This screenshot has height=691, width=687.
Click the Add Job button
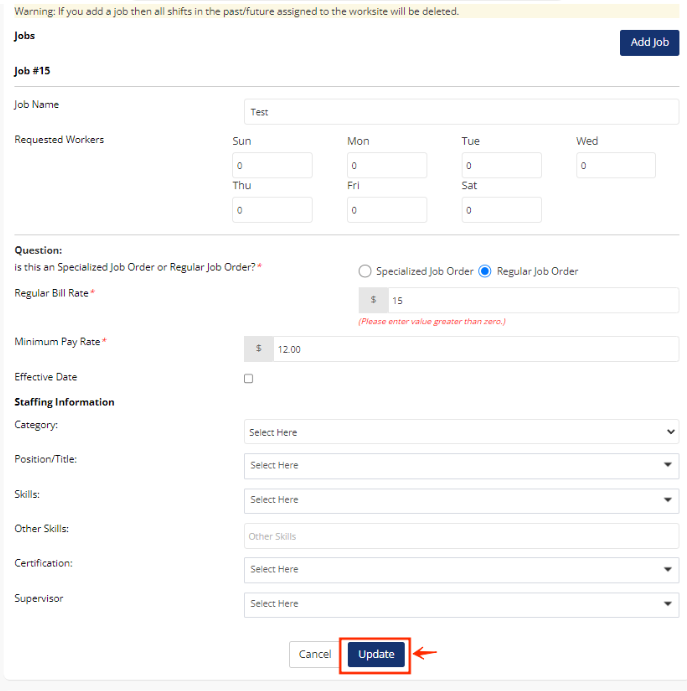click(649, 43)
